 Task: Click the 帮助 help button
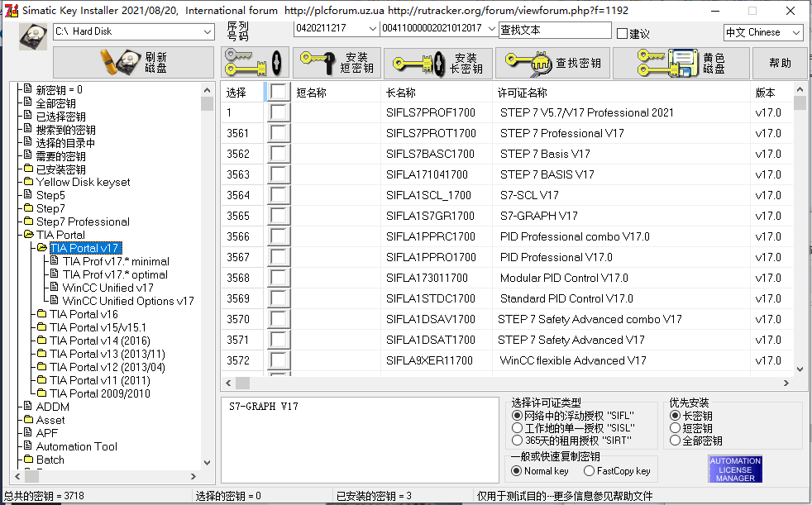pyautogui.click(x=780, y=63)
